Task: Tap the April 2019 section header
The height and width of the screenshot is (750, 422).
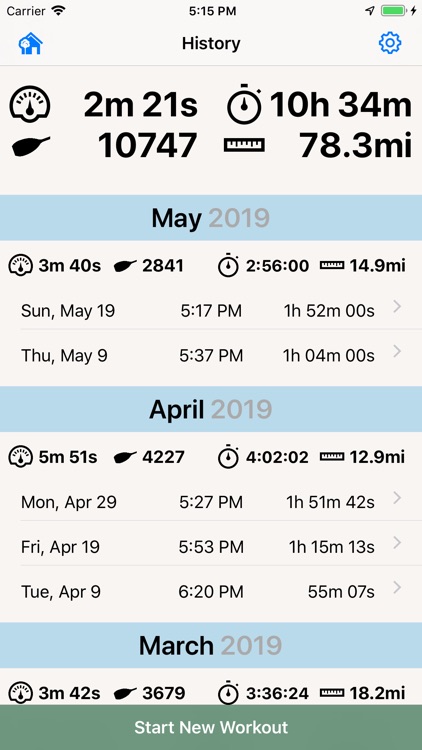Action: tap(211, 409)
